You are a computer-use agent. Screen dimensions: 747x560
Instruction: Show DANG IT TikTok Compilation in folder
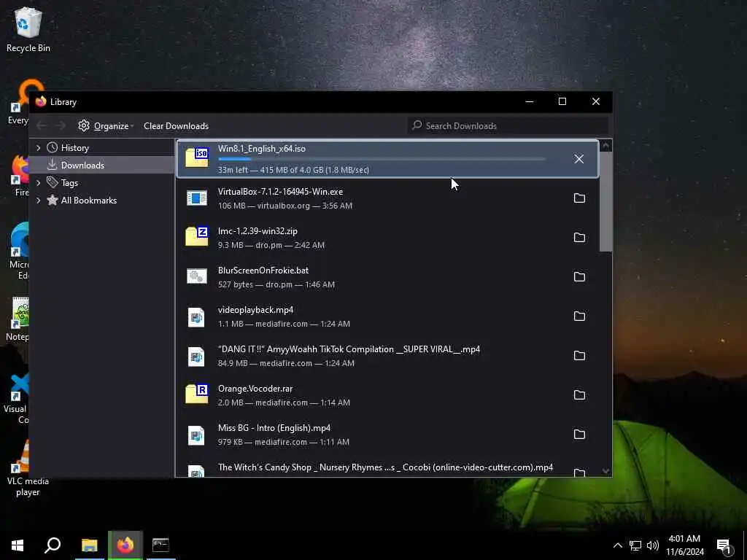pos(578,356)
